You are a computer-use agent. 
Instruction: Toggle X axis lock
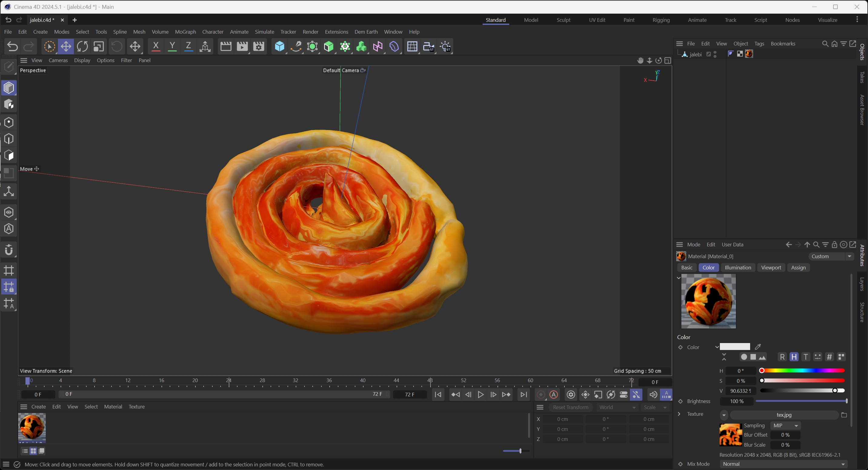click(156, 46)
